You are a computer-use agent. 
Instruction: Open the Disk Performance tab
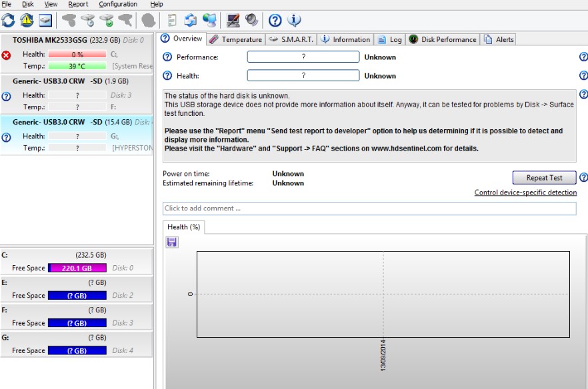[x=443, y=39]
